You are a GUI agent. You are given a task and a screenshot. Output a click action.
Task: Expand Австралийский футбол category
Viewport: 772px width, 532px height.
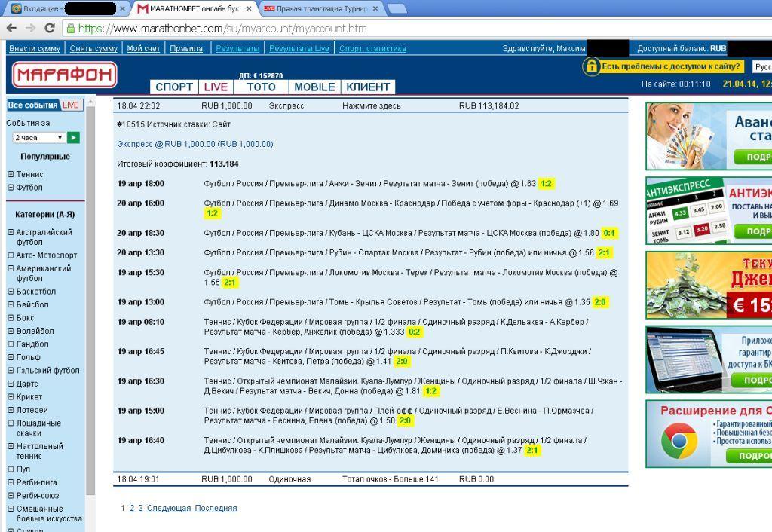click(x=11, y=232)
